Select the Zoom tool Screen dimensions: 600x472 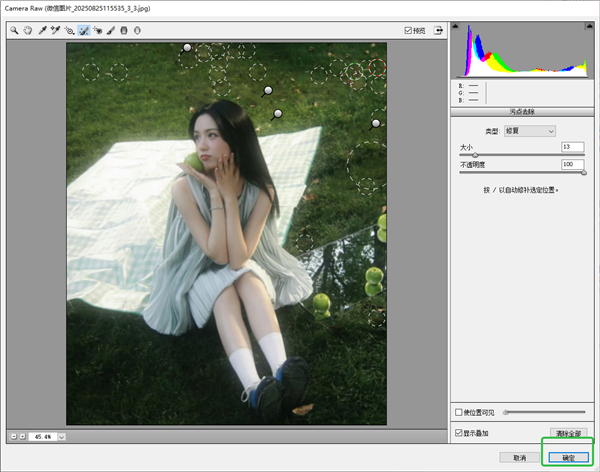coord(15,31)
